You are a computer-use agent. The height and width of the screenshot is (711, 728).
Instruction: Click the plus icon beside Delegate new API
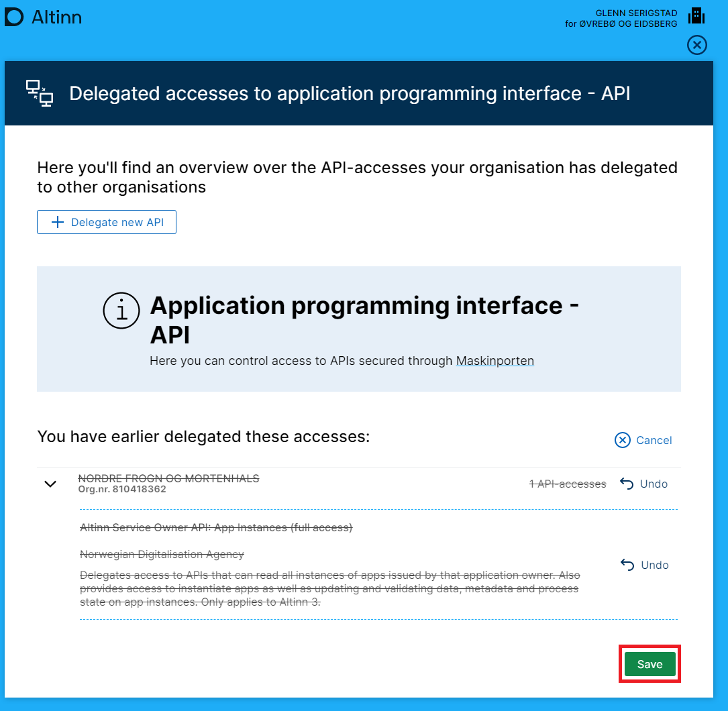tap(58, 222)
